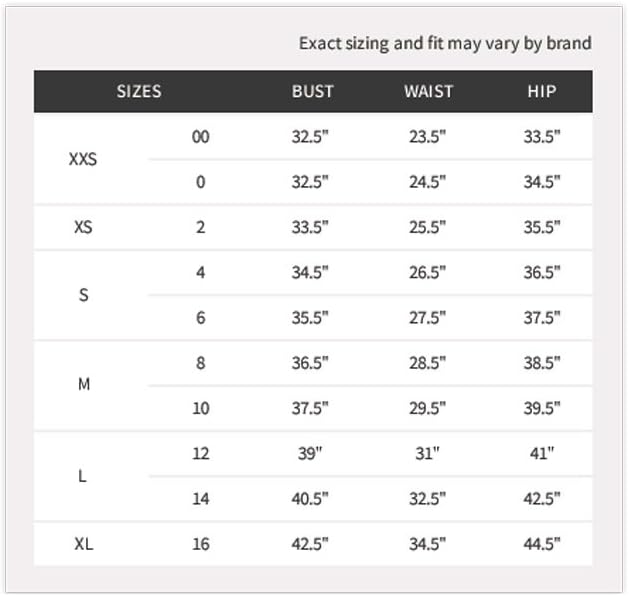Click the XXS size label
The image size is (629, 596).
point(83,159)
